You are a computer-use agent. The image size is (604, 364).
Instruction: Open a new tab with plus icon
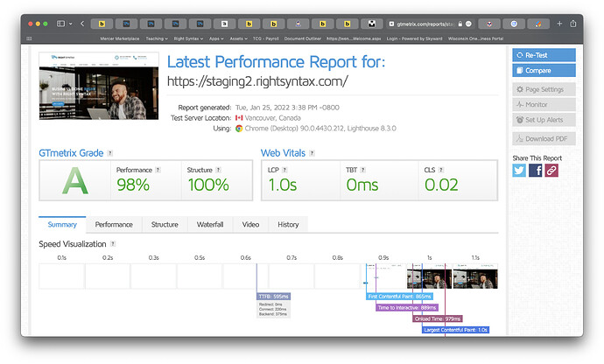(x=559, y=24)
